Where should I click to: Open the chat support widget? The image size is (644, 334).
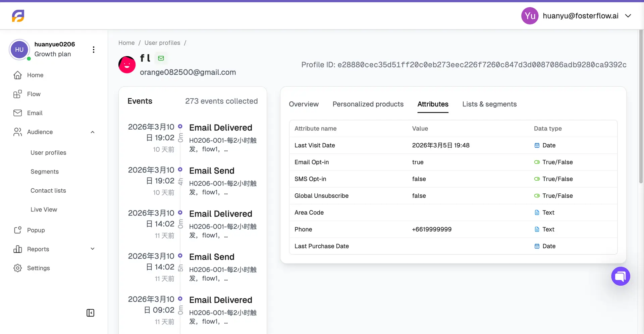[x=621, y=276]
